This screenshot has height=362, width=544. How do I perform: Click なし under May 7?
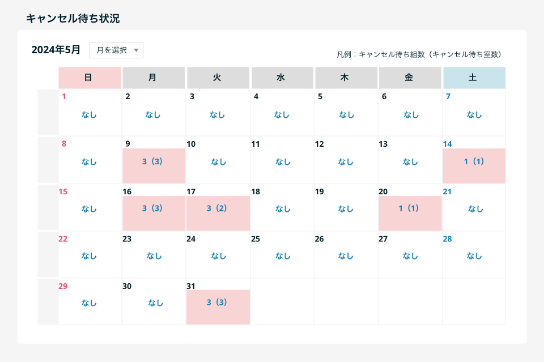point(474,115)
